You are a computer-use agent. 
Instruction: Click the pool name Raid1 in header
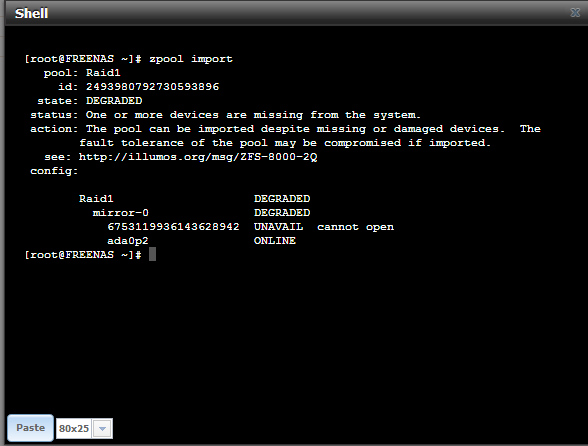(103, 73)
